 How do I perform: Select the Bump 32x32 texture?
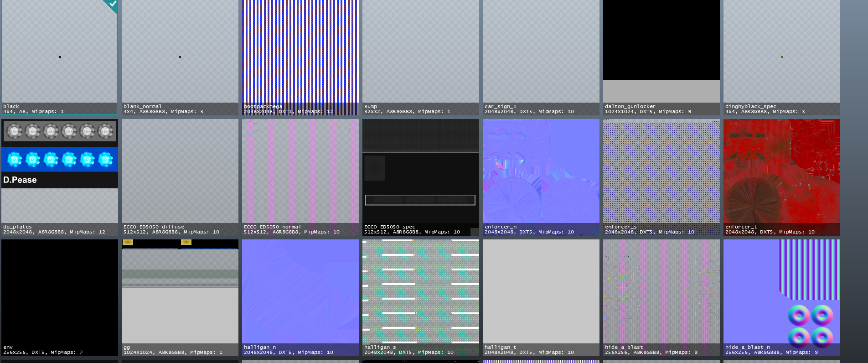click(x=420, y=57)
